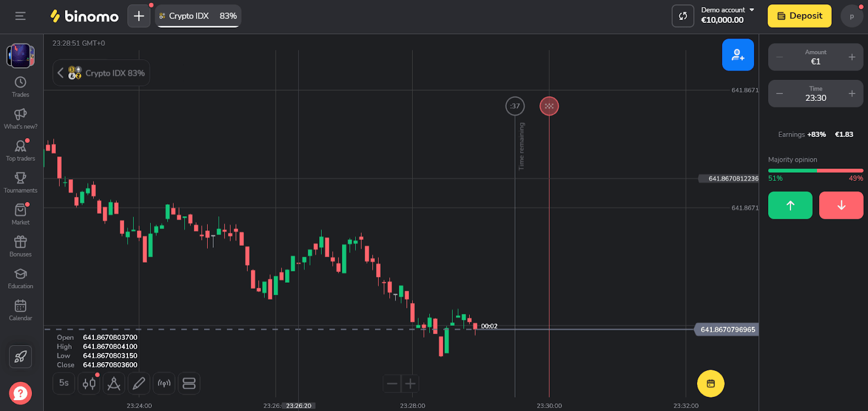
Task: Click the yellow economic calendar button
Action: [x=711, y=384]
